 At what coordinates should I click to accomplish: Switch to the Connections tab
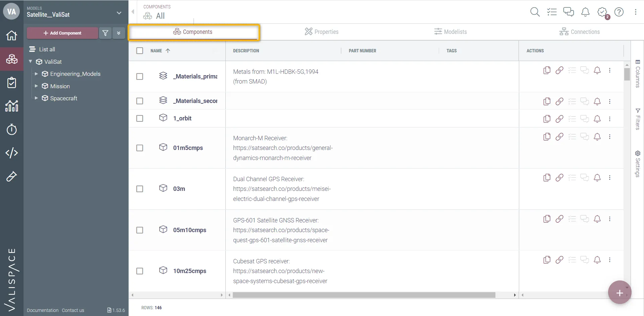click(579, 32)
